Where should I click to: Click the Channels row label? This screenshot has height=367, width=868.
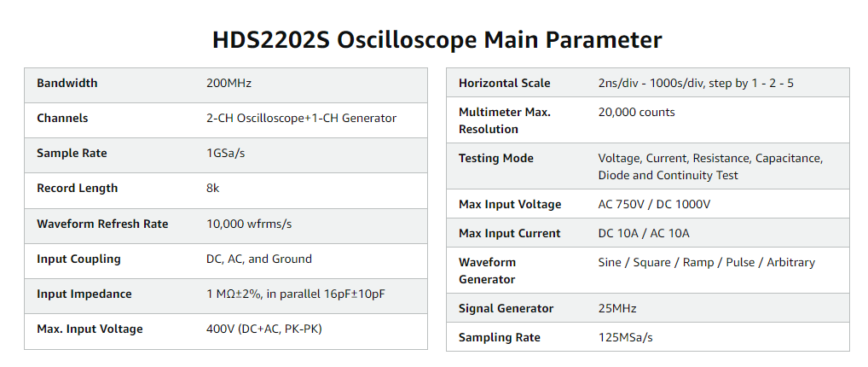pos(62,119)
